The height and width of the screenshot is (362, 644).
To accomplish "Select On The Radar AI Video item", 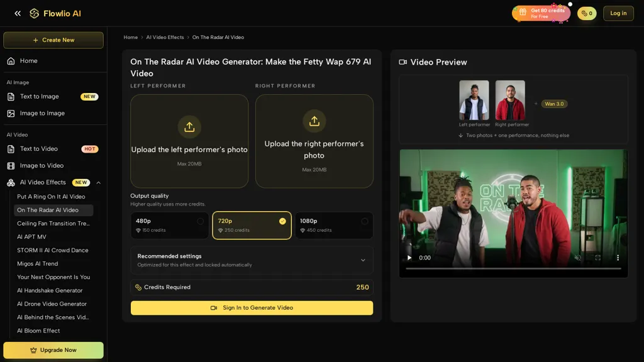I will (53, 210).
